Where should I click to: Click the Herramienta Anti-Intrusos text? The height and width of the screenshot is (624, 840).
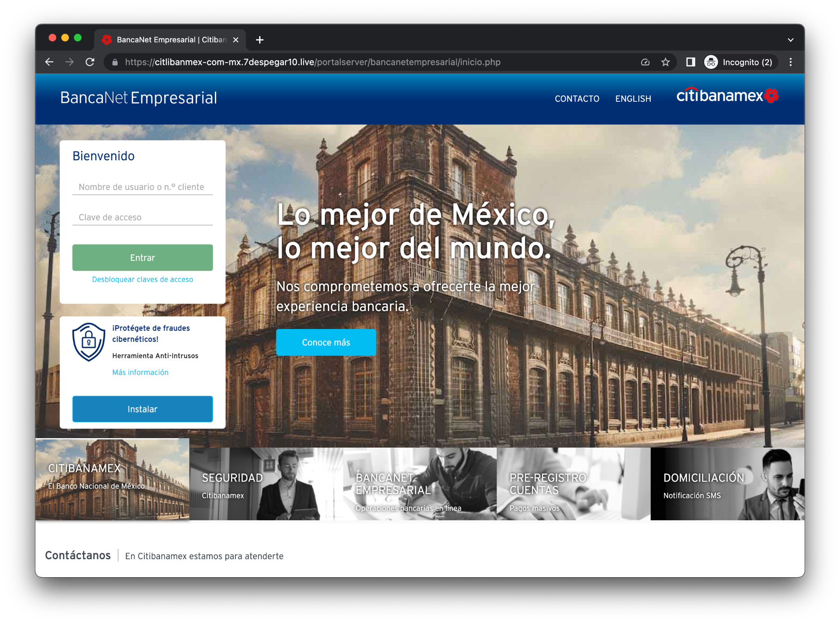click(x=155, y=356)
